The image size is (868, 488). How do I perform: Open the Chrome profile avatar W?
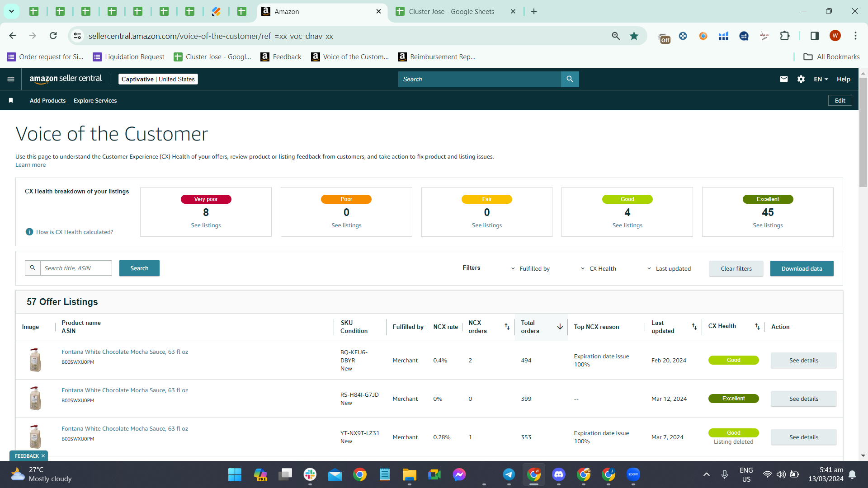tap(835, 36)
